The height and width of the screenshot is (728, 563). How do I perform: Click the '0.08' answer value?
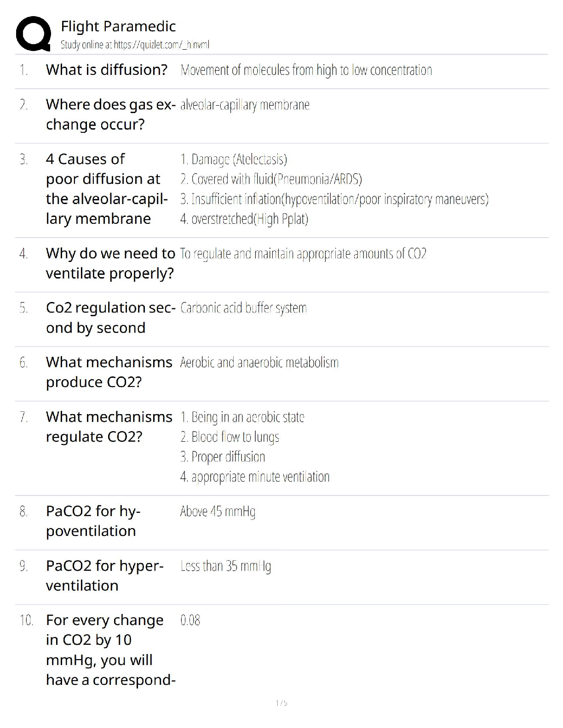190,620
